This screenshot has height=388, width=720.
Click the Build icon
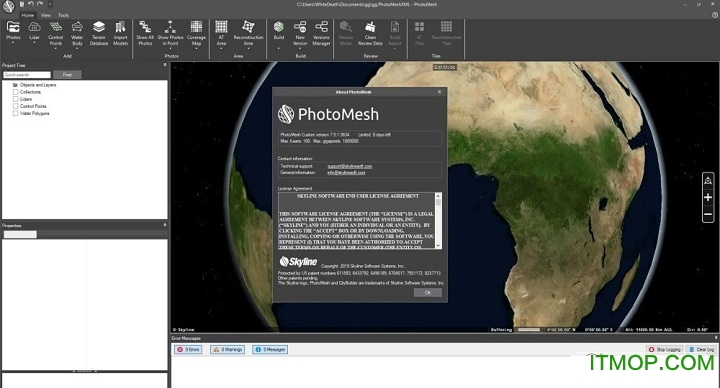(279, 27)
